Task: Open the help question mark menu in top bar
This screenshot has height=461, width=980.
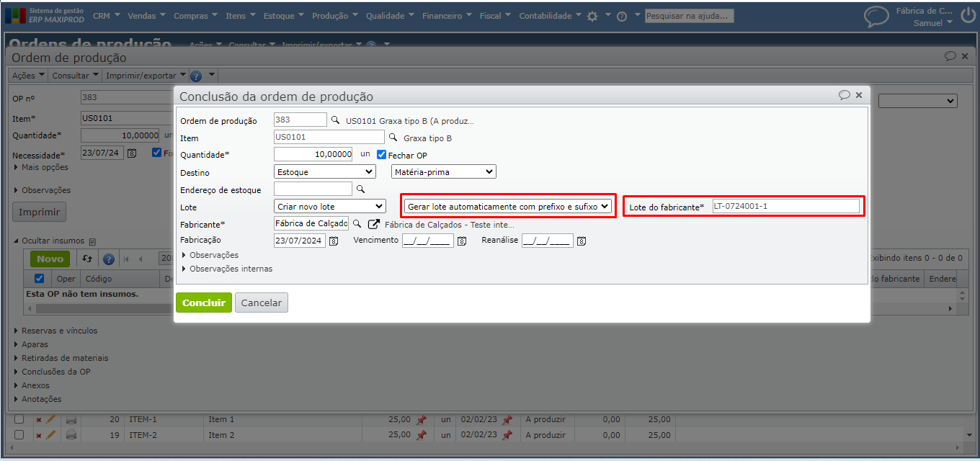Action: 621,16
